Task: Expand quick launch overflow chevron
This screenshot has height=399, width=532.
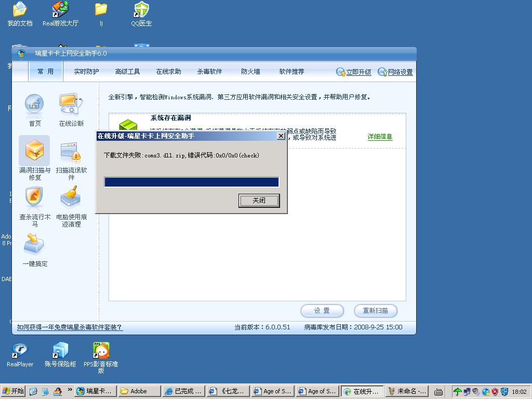Action: tap(70, 390)
